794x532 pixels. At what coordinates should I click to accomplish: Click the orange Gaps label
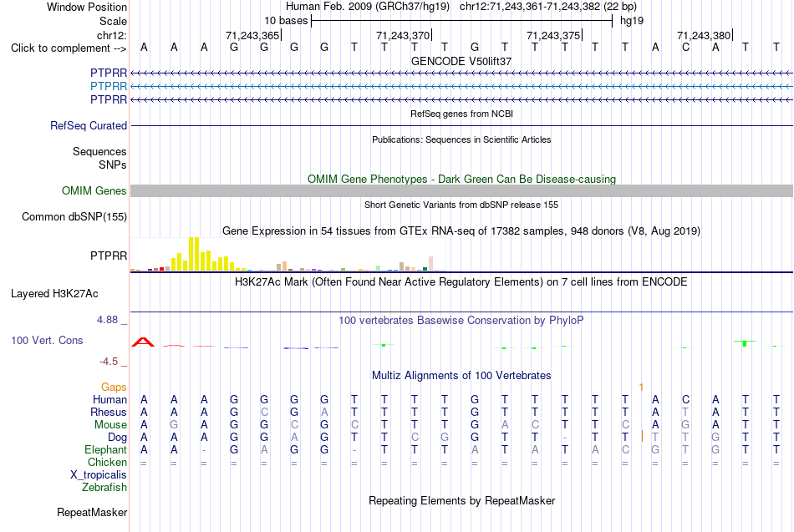pos(114,388)
